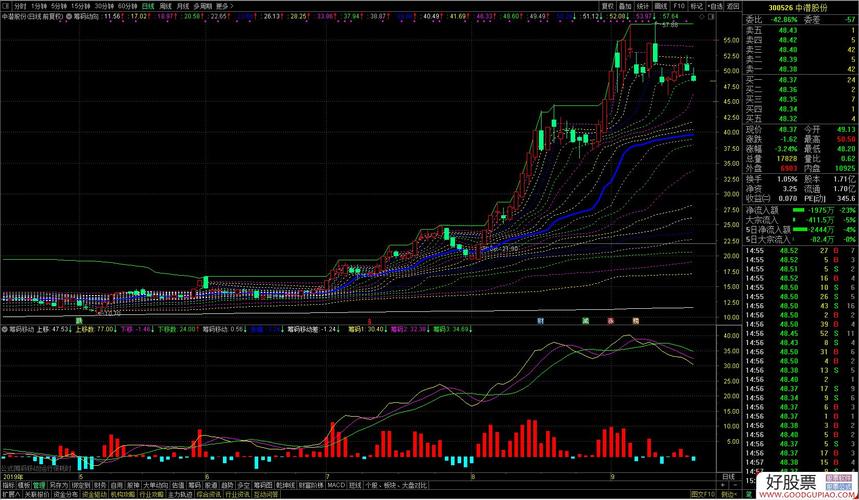This screenshot has height=500, width=859.
Task: Click the 返回 back button
Action: 732,6
